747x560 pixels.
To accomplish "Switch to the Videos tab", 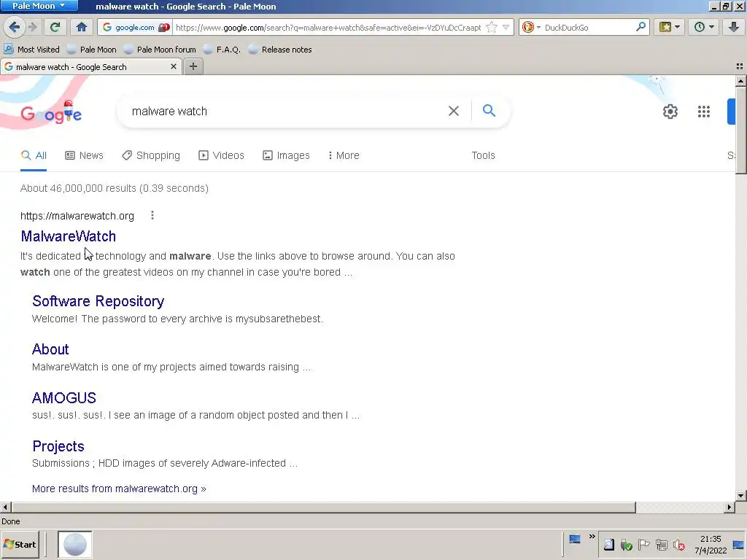I will [222, 155].
